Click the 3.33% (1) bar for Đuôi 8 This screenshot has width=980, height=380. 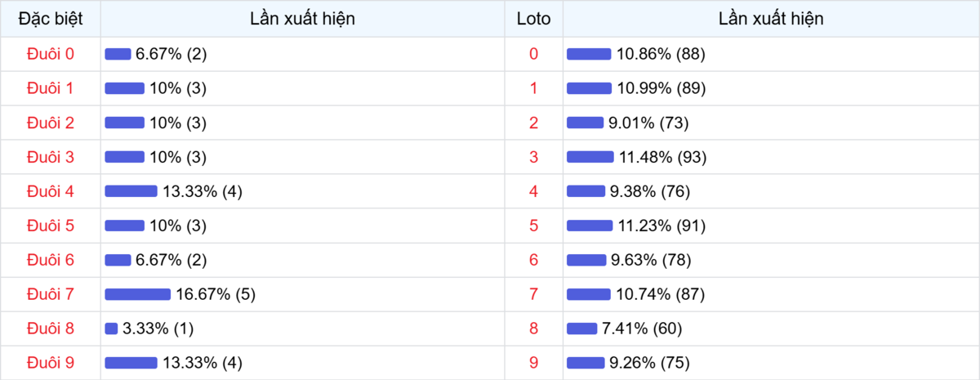[111, 329]
